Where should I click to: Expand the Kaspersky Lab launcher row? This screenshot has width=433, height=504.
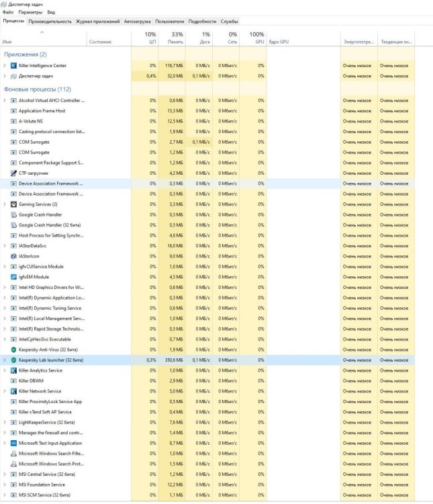tap(5, 360)
